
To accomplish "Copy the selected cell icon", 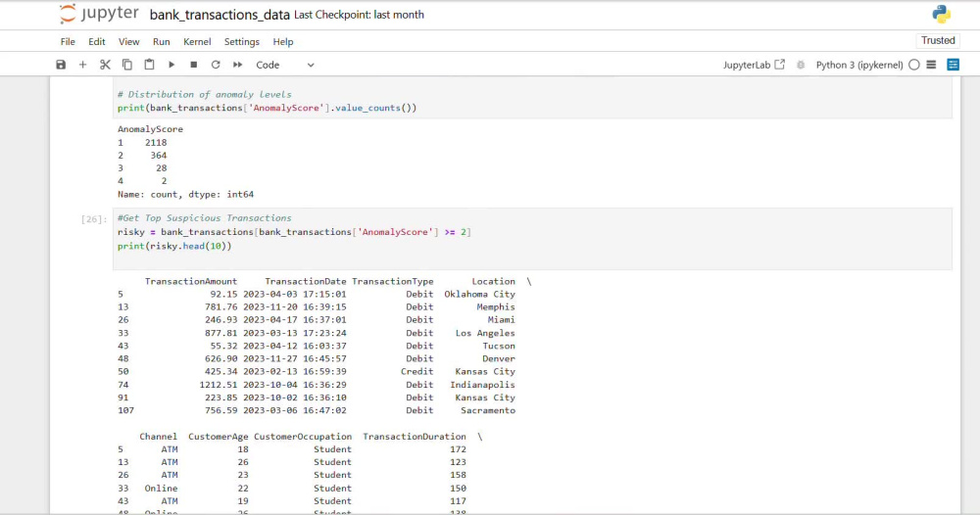I will point(126,65).
